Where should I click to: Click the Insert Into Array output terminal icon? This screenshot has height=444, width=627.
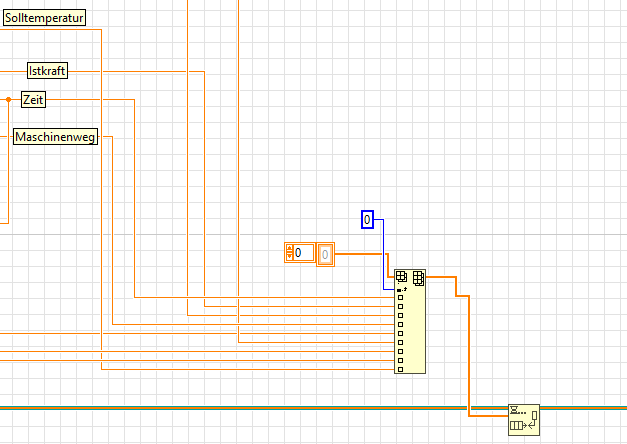(418, 278)
